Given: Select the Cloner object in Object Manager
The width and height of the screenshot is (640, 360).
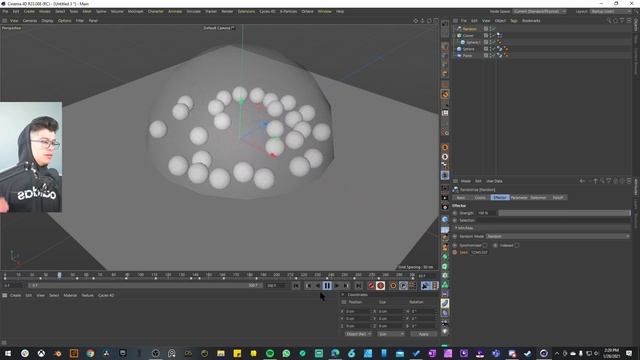Looking at the screenshot, I should (x=468, y=36).
